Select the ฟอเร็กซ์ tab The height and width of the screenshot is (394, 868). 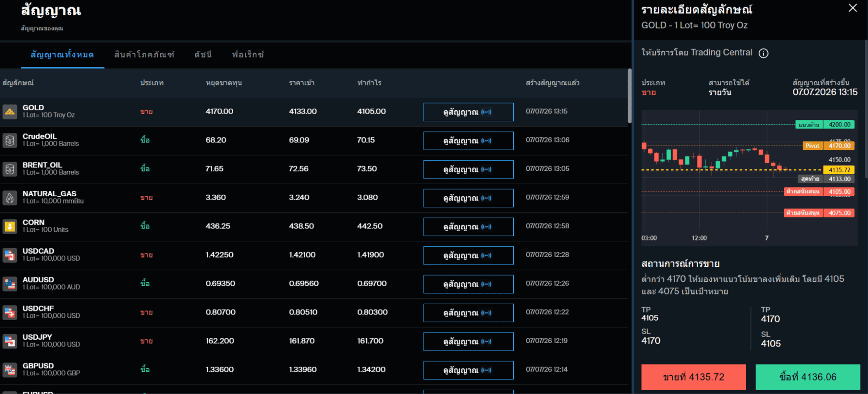point(248,55)
